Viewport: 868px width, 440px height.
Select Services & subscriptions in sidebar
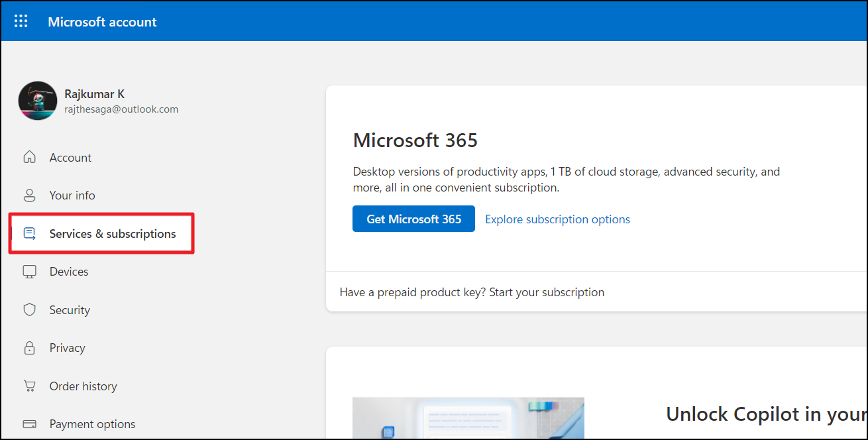pos(113,234)
